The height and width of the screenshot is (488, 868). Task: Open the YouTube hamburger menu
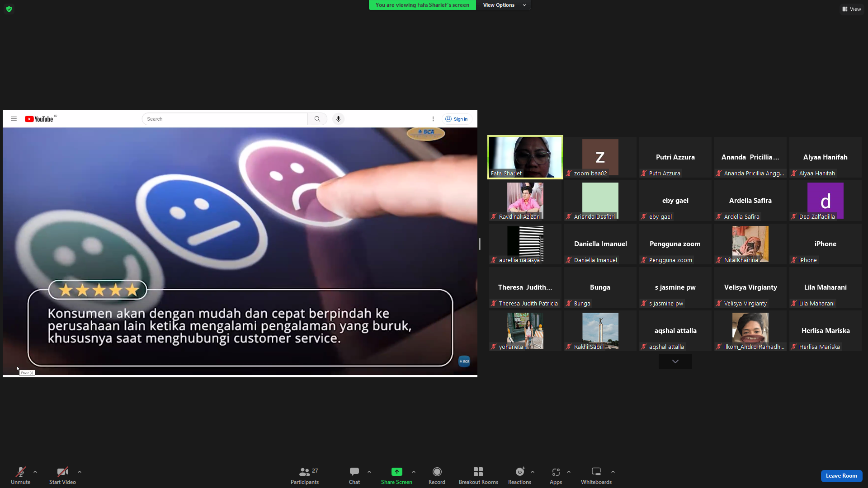[14, 119]
